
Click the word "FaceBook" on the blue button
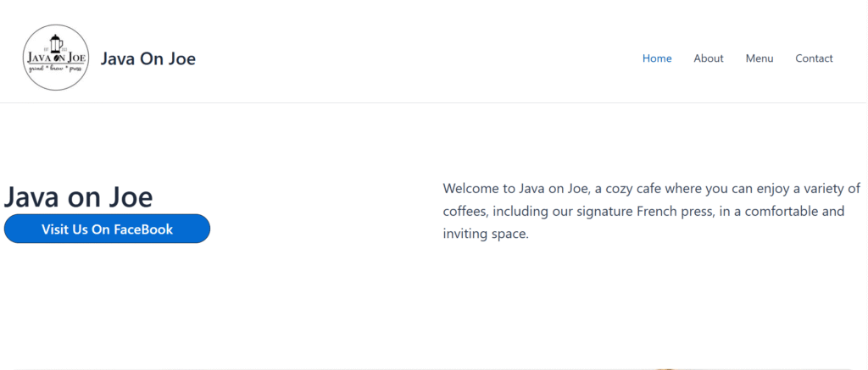(142, 229)
